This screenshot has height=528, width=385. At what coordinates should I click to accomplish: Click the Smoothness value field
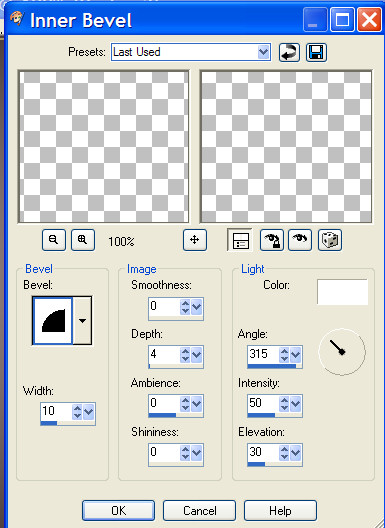pos(164,306)
